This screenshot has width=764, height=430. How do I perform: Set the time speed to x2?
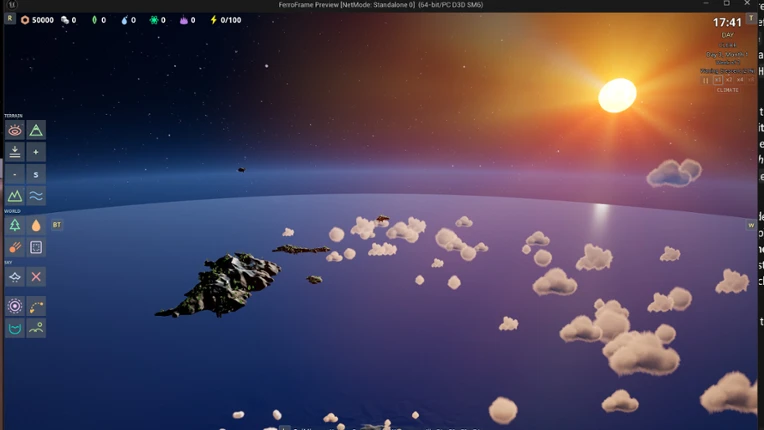point(729,80)
